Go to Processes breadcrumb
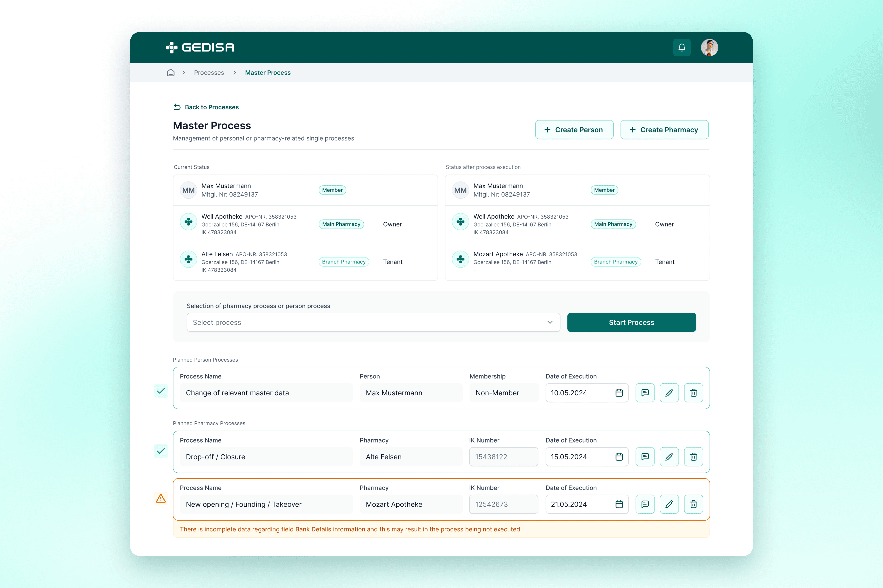Viewport: 883px width, 588px height. pyautogui.click(x=209, y=72)
